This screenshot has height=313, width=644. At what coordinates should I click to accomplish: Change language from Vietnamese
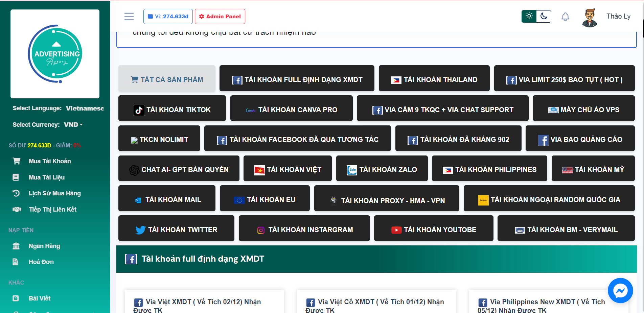point(85,108)
